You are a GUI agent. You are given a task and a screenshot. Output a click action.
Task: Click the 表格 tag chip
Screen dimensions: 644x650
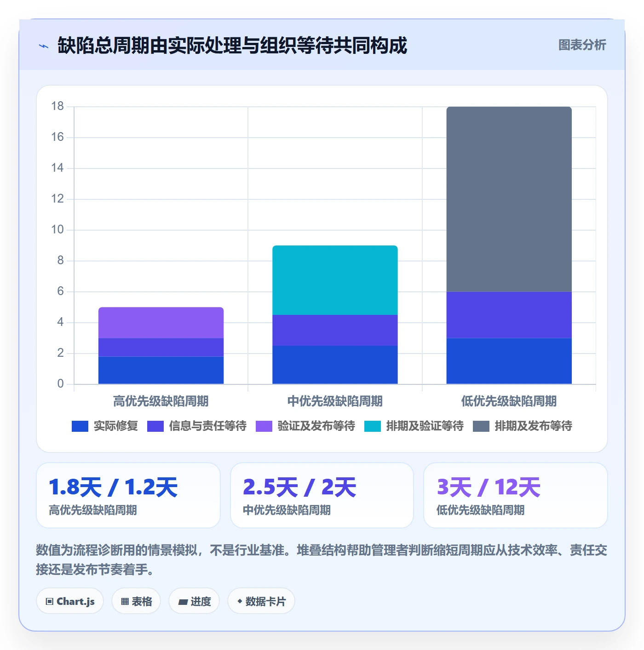136,601
